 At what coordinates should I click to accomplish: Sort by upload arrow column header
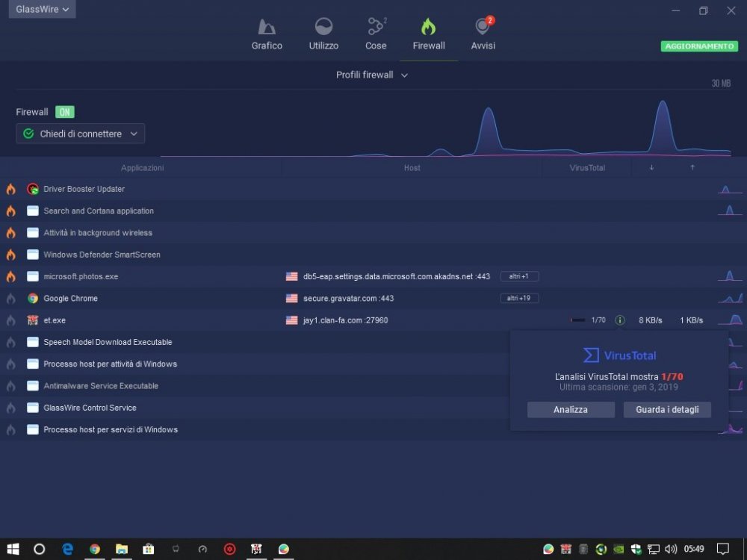click(692, 167)
